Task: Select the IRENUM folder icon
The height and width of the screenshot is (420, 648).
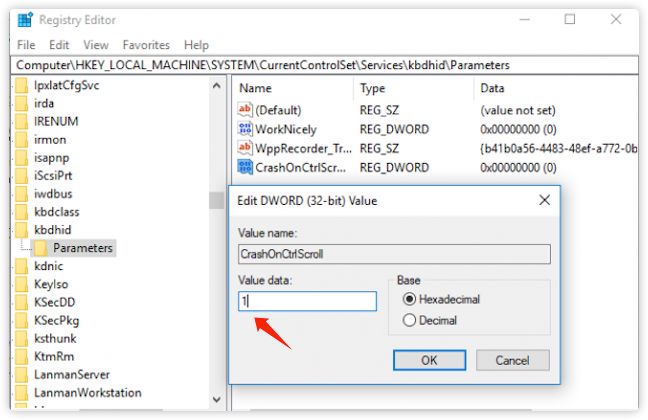Action: (x=21, y=122)
